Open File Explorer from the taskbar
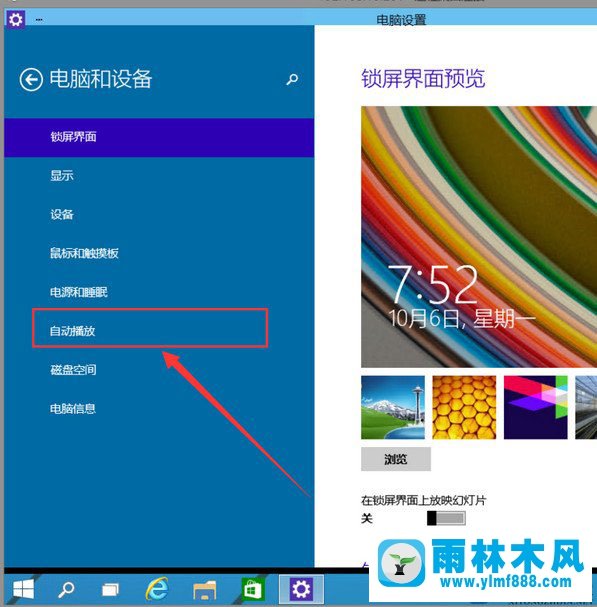The height and width of the screenshot is (607, 597). (204, 590)
